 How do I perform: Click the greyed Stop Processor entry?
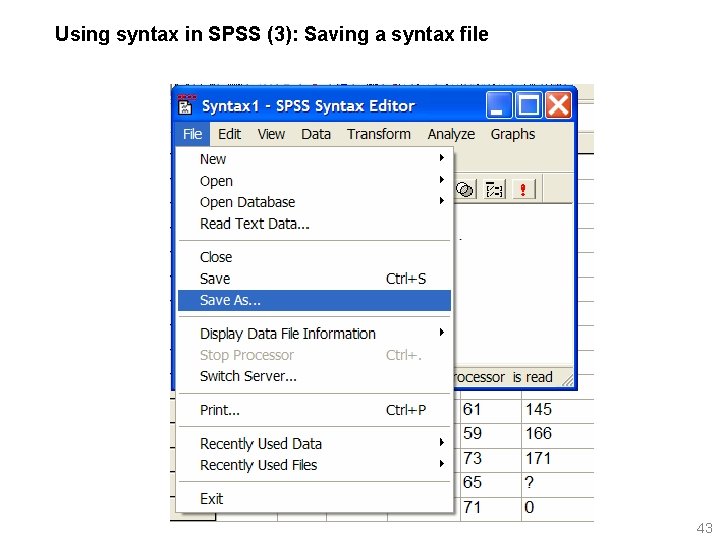(x=315, y=355)
